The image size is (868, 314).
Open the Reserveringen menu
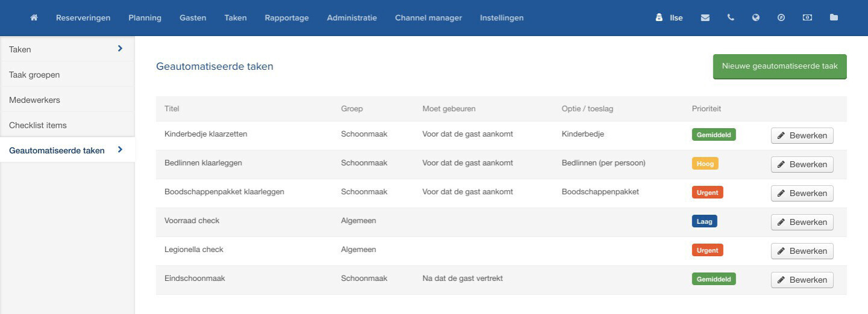pos(83,18)
